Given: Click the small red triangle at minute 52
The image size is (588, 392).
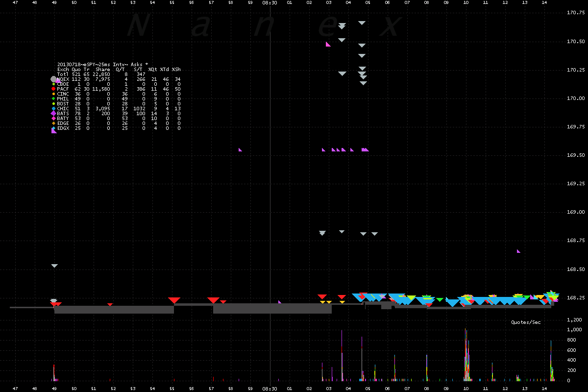Looking at the screenshot, I should 110,304.
